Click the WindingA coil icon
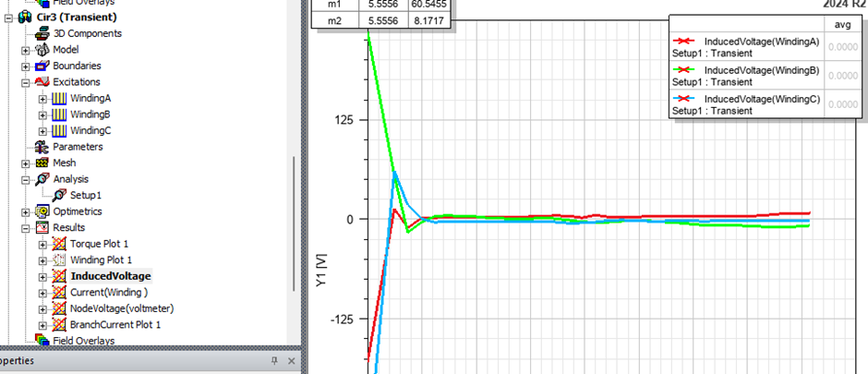 pyautogui.click(x=59, y=99)
